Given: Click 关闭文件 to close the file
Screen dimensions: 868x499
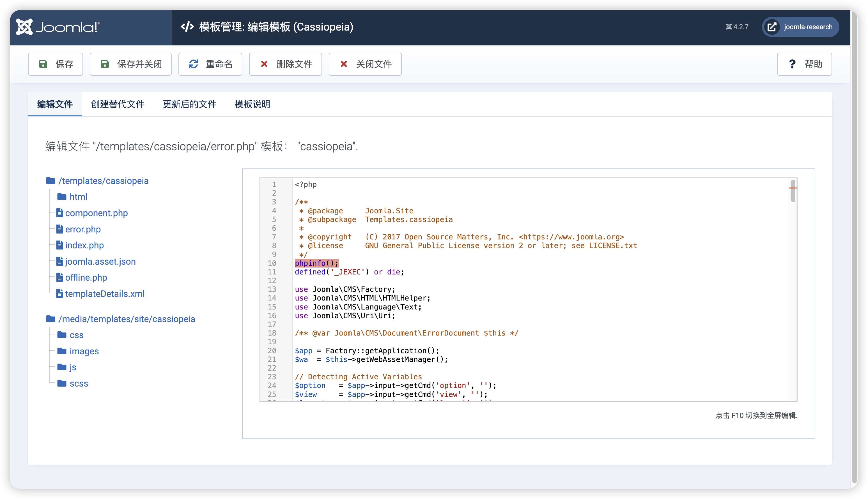Looking at the screenshot, I should click(365, 64).
